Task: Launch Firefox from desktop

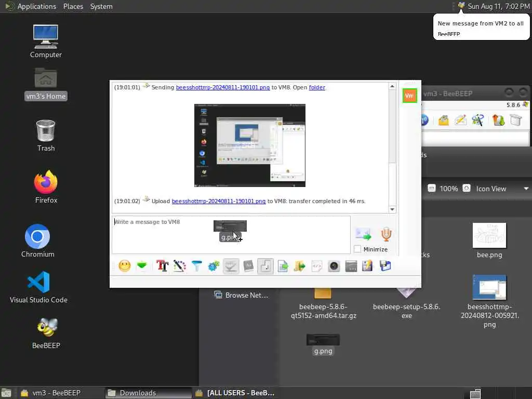Action: coord(46,187)
